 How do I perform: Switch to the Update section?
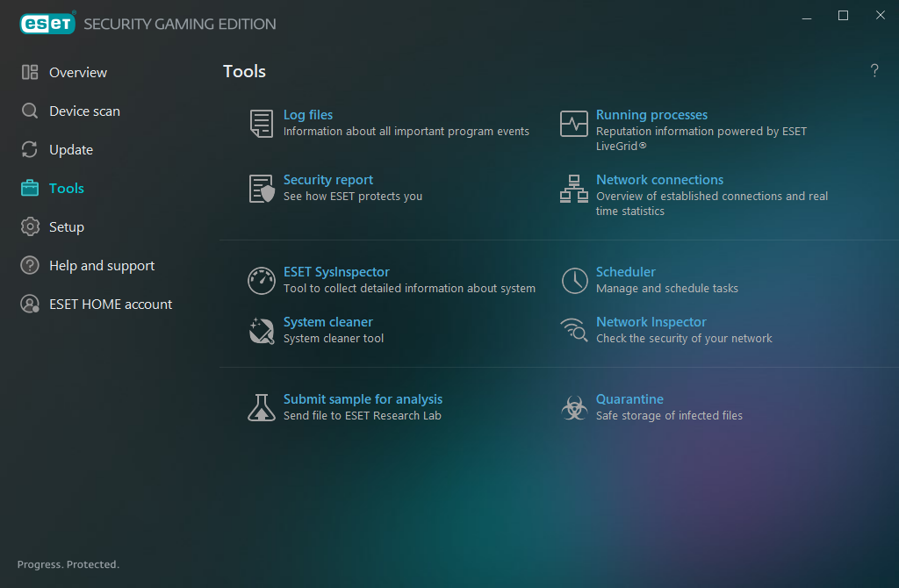coord(71,149)
